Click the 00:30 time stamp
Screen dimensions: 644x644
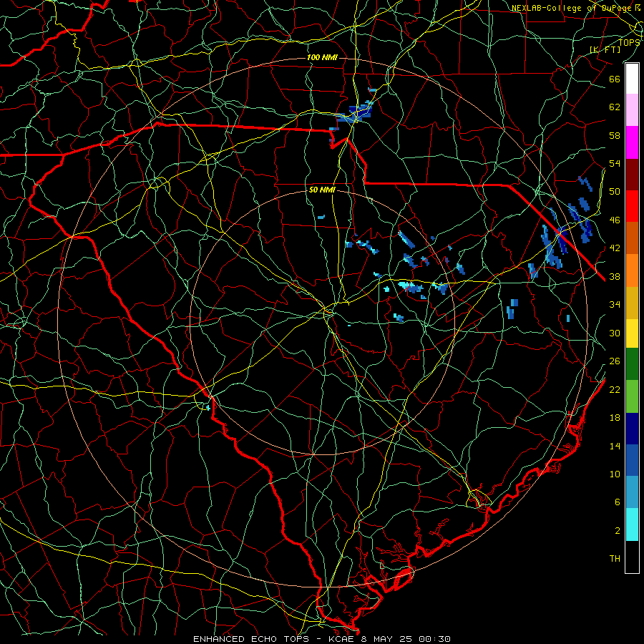pyautogui.click(x=434, y=639)
